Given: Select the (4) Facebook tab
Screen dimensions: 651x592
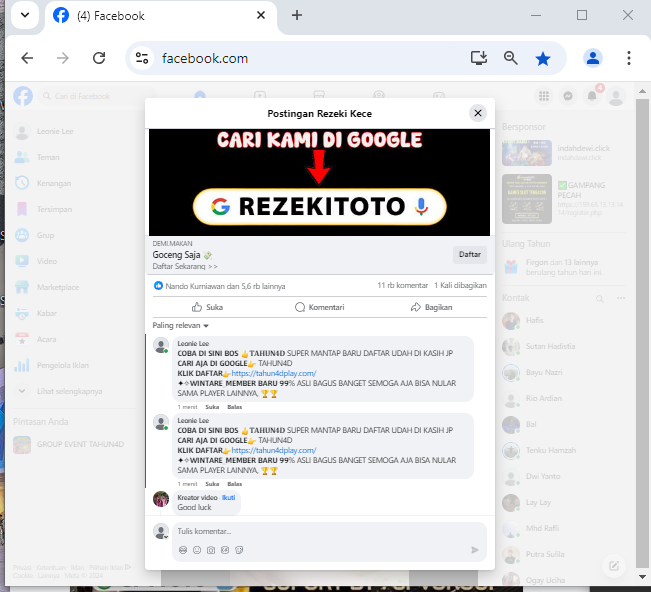Looking at the screenshot, I should tap(161, 16).
